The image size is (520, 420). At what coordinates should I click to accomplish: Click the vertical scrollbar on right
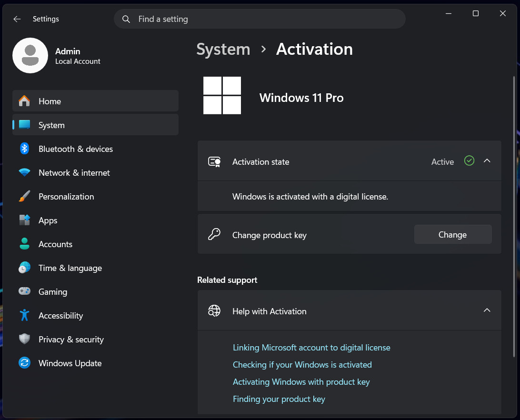coord(514,217)
